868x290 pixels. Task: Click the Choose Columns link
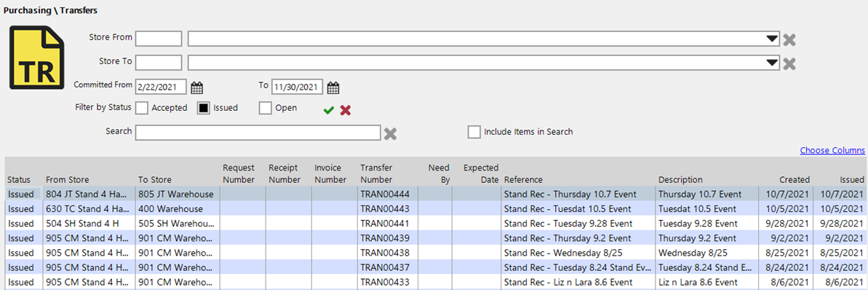[832, 150]
